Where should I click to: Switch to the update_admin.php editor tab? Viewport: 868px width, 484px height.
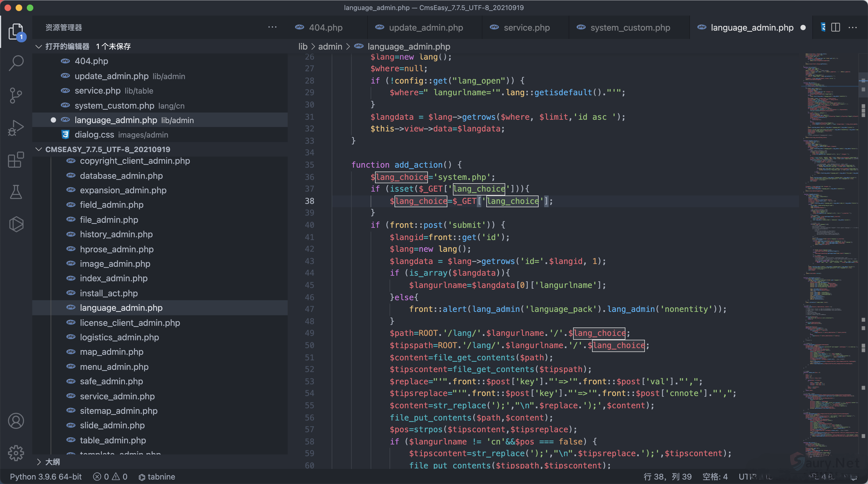click(426, 28)
